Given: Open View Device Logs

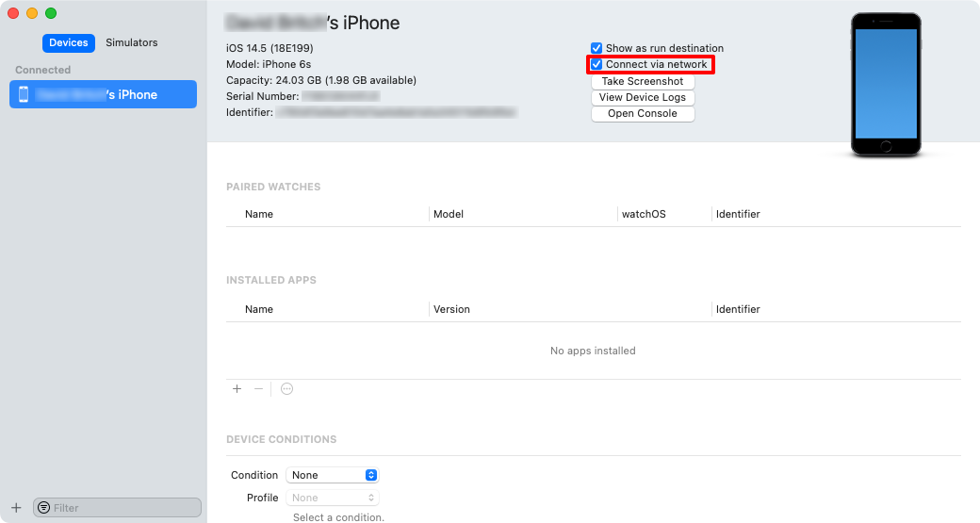Looking at the screenshot, I should pyautogui.click(x=643, y=97).
